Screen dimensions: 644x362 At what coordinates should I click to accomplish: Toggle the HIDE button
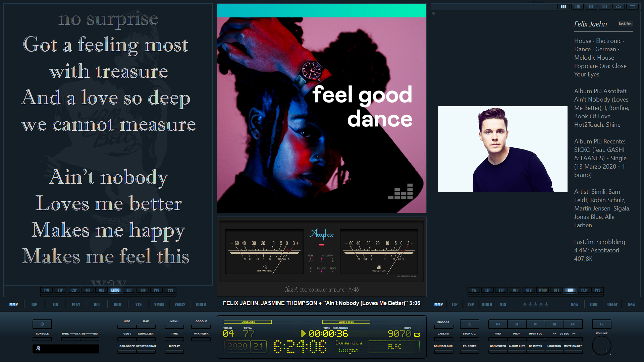tap(127, 326)
